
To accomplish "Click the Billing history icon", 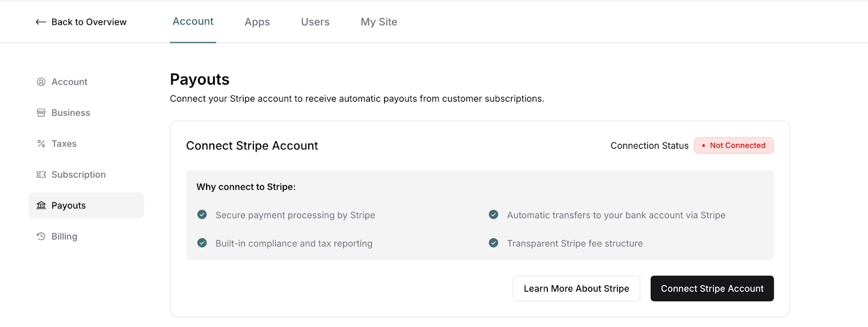I will 41,236.
